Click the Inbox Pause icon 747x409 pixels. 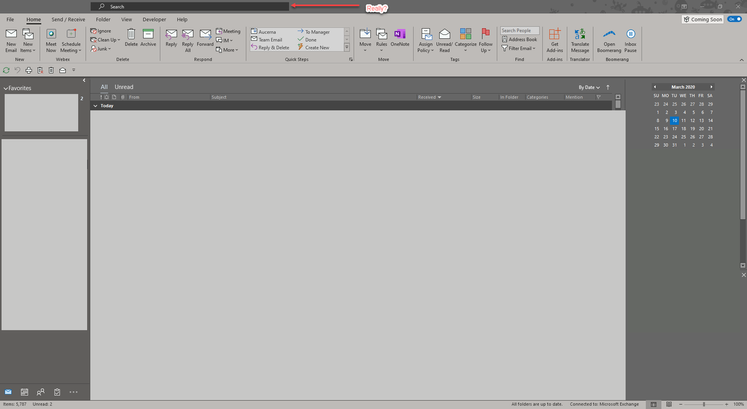tap(630, 40)
